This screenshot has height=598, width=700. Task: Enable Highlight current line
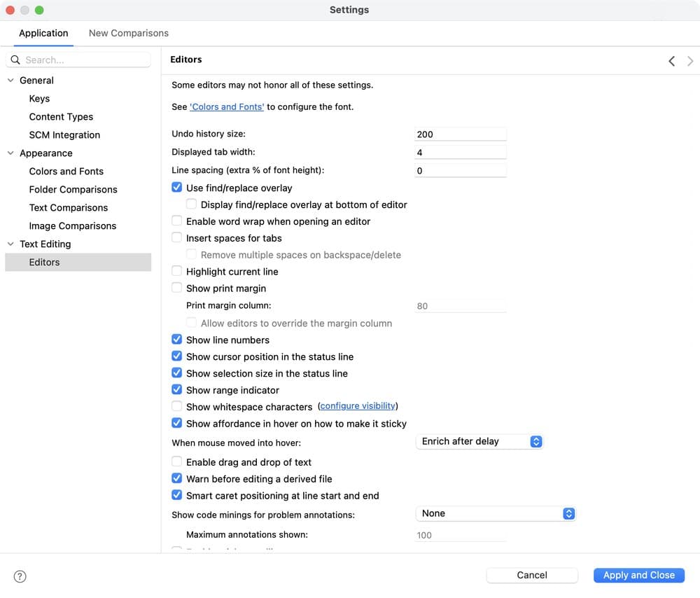177,271
